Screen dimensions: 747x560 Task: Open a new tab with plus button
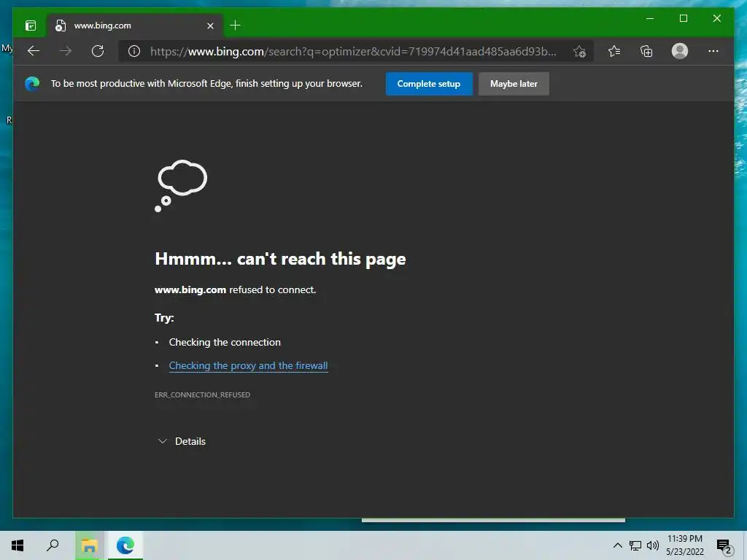[235, 26]
